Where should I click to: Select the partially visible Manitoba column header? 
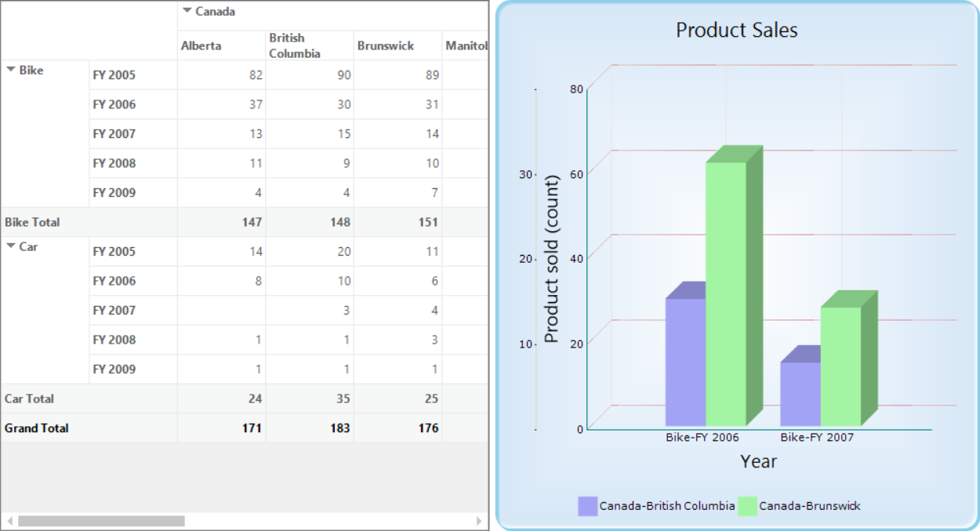coord(466,45)
